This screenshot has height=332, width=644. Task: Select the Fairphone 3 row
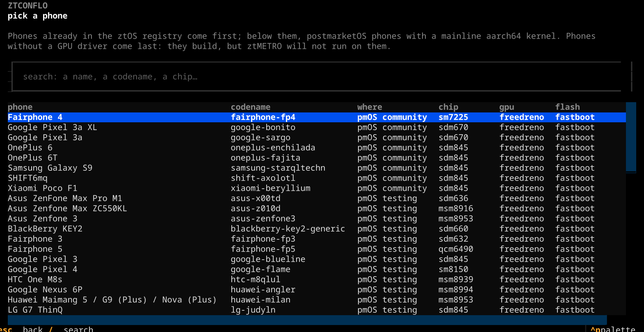coord(317,239)
